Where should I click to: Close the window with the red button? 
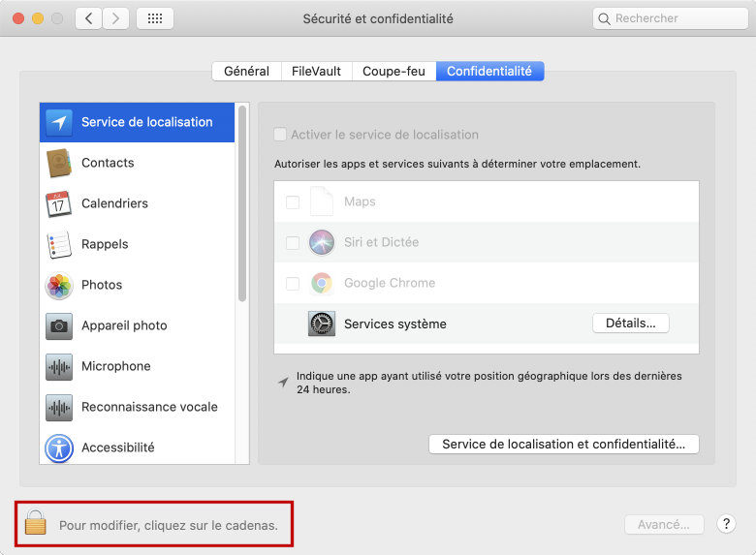pos(18,18)
